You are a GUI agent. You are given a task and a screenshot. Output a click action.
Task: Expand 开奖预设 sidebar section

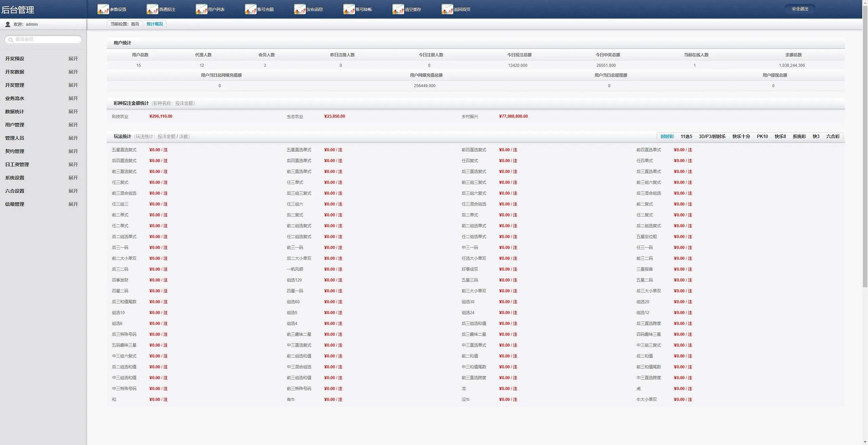pos(73,59)
